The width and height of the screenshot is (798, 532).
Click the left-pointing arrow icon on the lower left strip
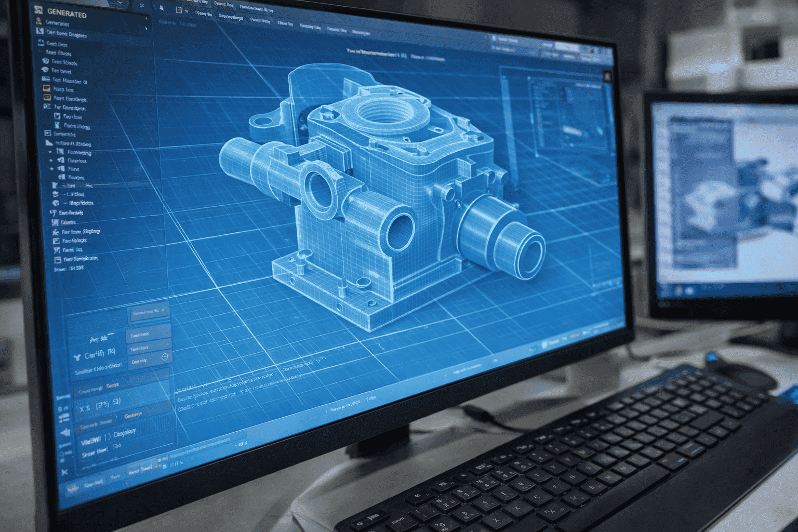[65, 432]
